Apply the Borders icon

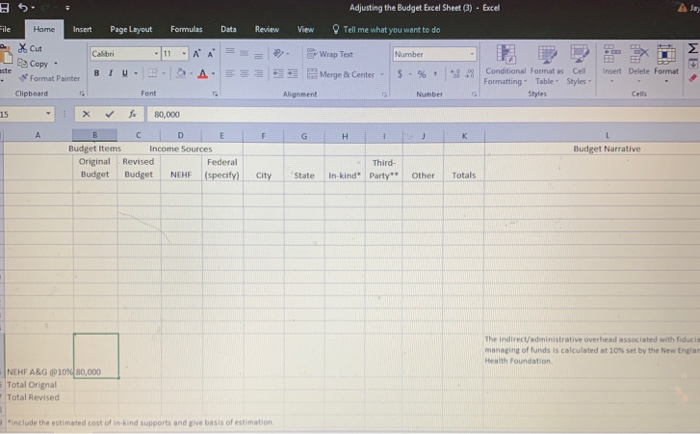click(x=153, y=73)
